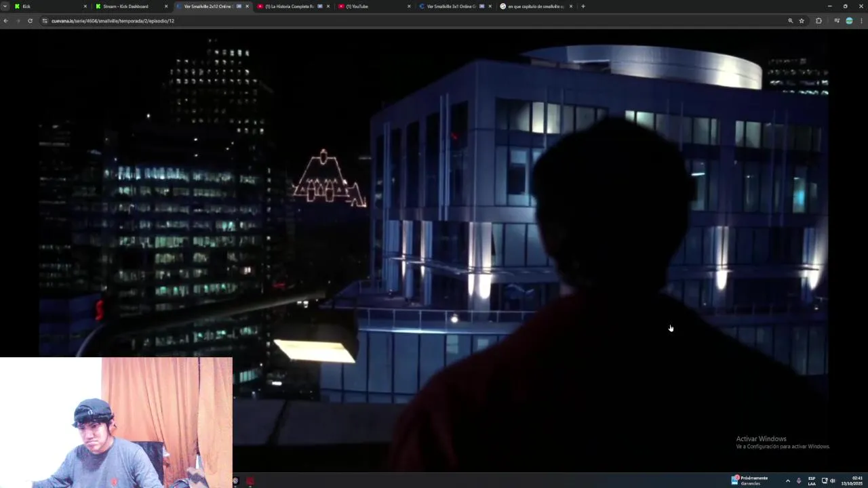
Task: Close the (1) YouTube tab
Action: 409,6
